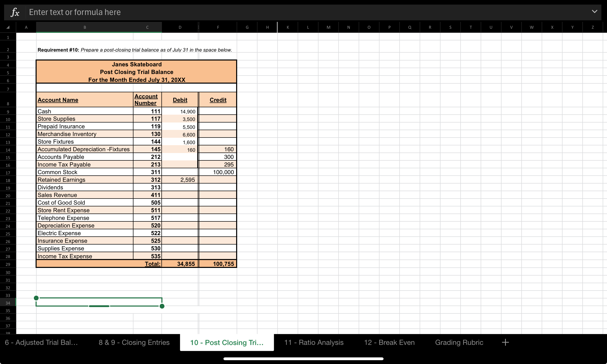Viewport: 607px width, 364px height.
Task: Switch to 11 - Ratio Analysis tab
Action: coord(314,342)
